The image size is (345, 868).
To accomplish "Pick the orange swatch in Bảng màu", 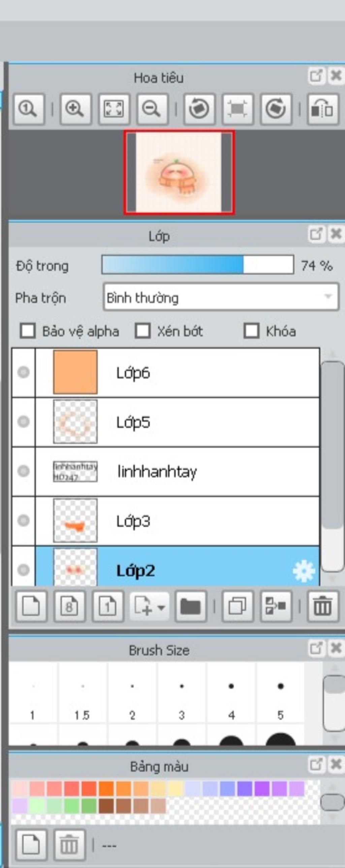I will [x=106, y=789].
